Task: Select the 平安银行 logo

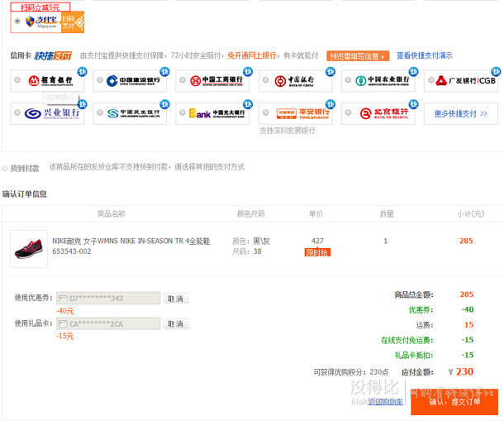Action: 294,113
